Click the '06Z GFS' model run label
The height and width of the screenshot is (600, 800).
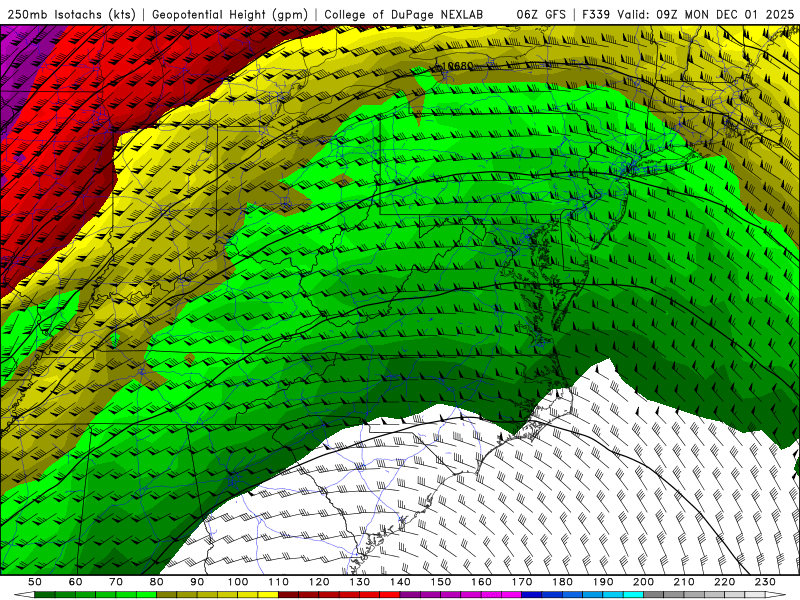click(x=541, y=14)
